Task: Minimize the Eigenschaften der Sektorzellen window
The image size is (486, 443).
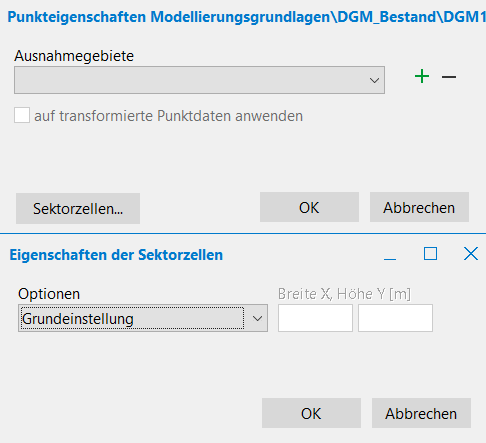Action: 390,254
